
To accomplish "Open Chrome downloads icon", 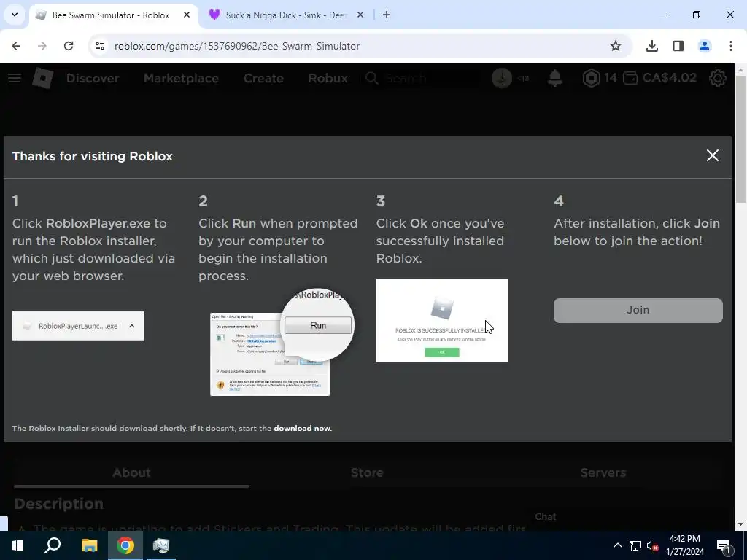I will 652,46.
